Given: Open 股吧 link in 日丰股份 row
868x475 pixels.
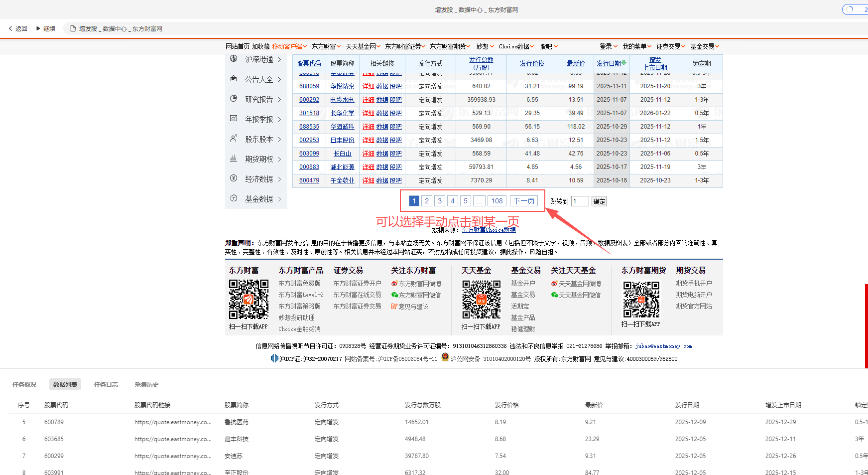Looking at the screenshot, I should pyautogui.click(x=396, y=140).
